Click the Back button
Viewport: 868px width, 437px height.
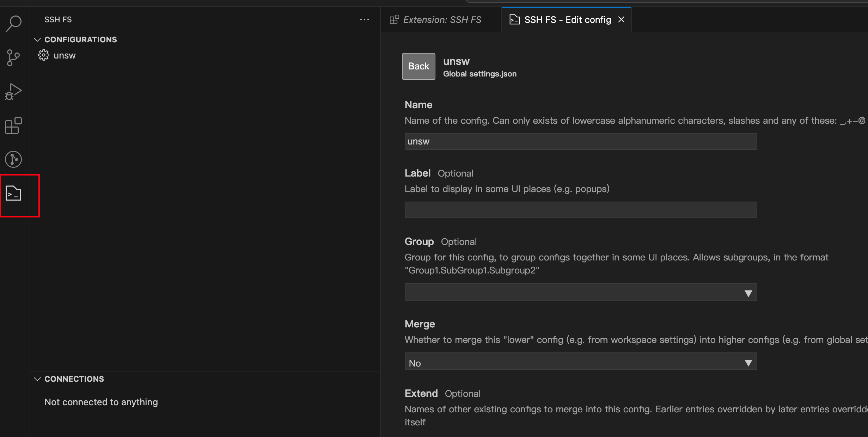[x=418, y=66]
